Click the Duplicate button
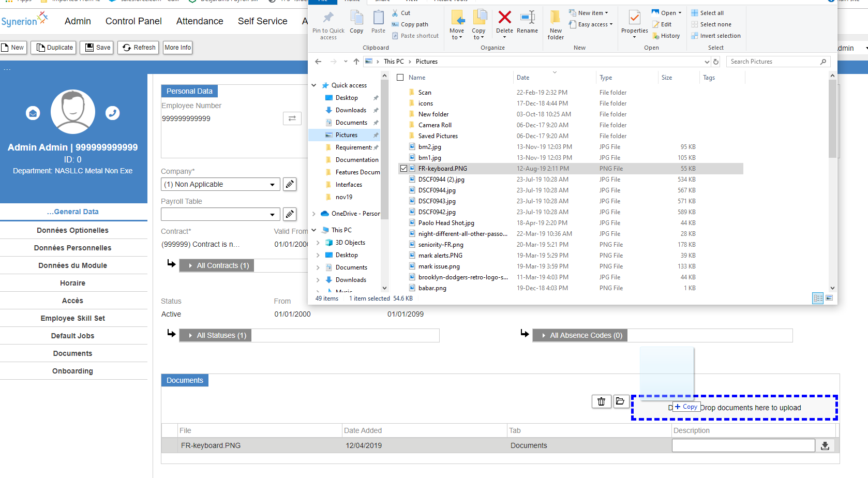The image size is (868, 478). (54, 48)
